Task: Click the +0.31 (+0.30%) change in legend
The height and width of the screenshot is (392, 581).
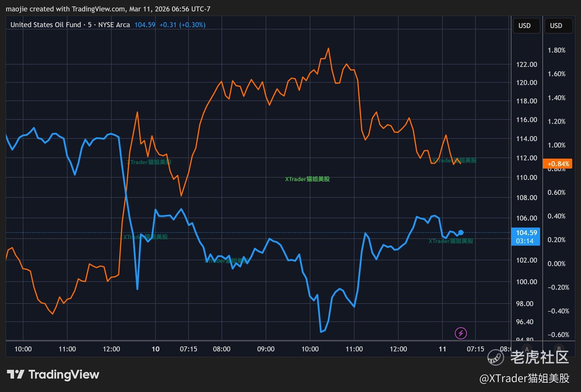Action: tap(182, 25)
